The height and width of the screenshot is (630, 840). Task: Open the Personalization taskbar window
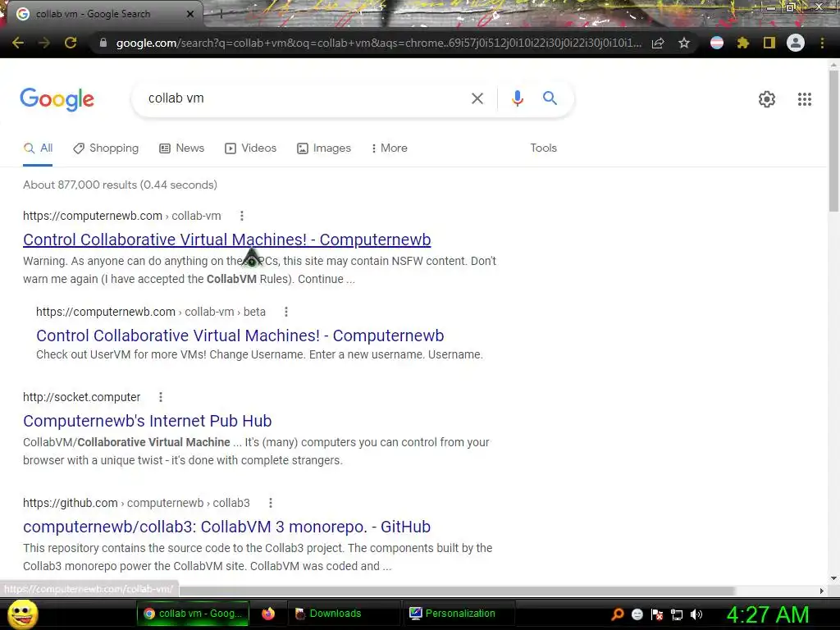[459, 614]
